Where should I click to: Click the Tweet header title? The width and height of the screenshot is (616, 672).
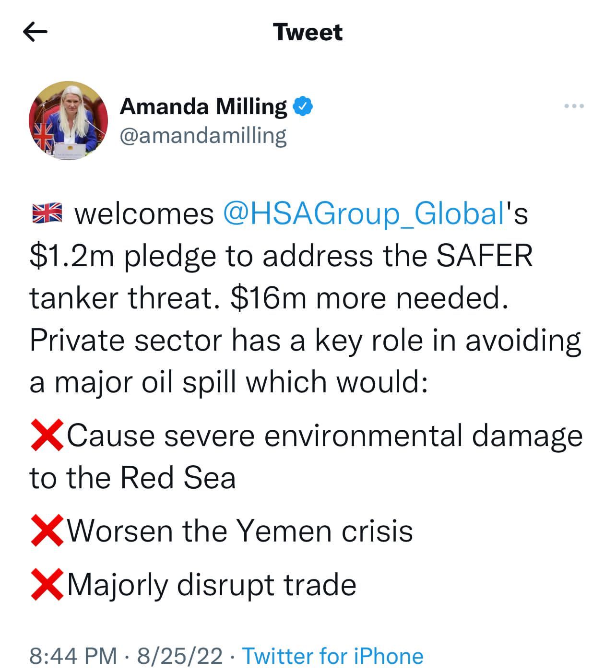coord(308,32)
